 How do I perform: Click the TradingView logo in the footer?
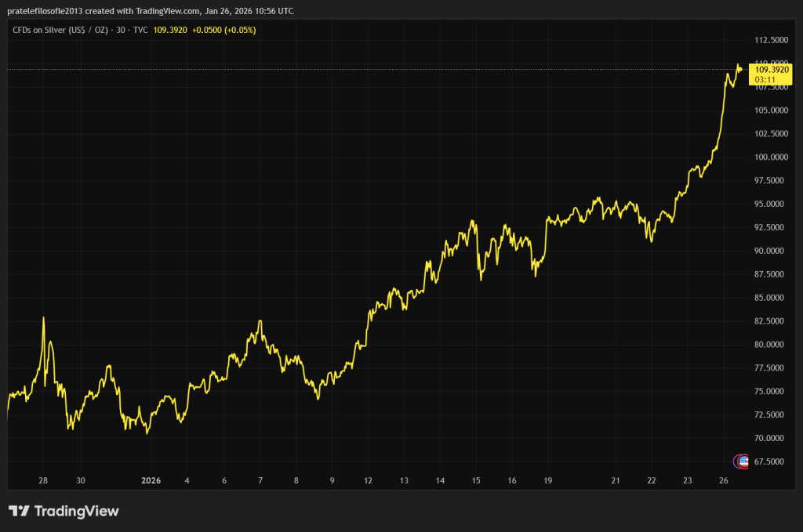64,511
